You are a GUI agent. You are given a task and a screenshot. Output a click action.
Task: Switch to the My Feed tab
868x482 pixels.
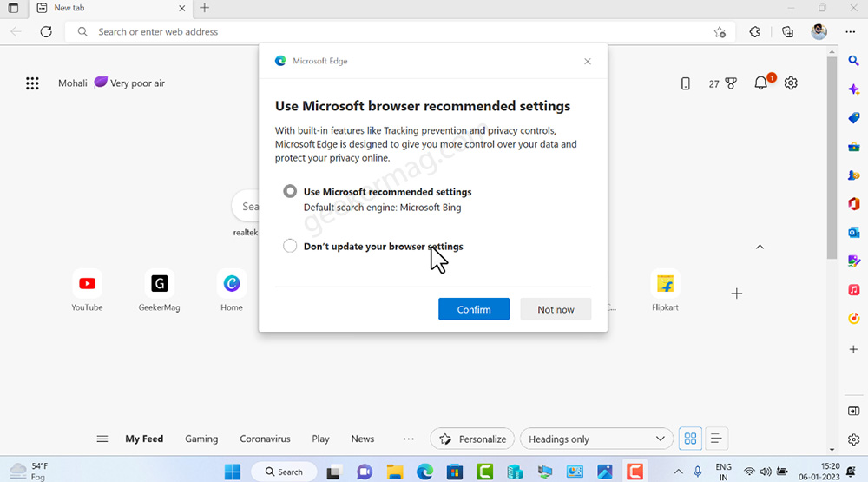tap(144, 439)
